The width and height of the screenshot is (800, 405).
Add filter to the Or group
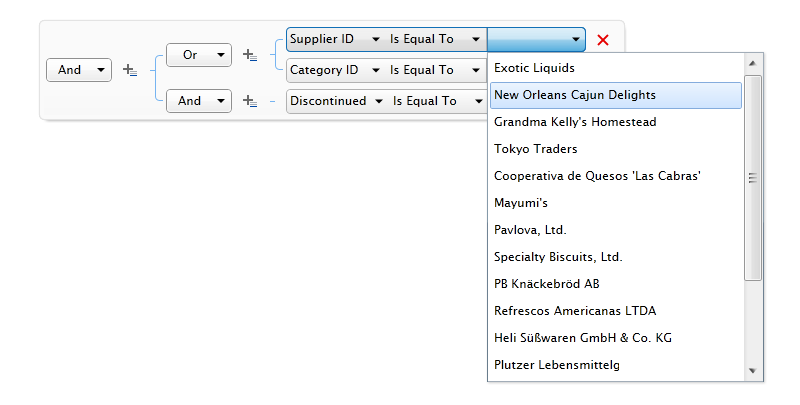[249, 55]
